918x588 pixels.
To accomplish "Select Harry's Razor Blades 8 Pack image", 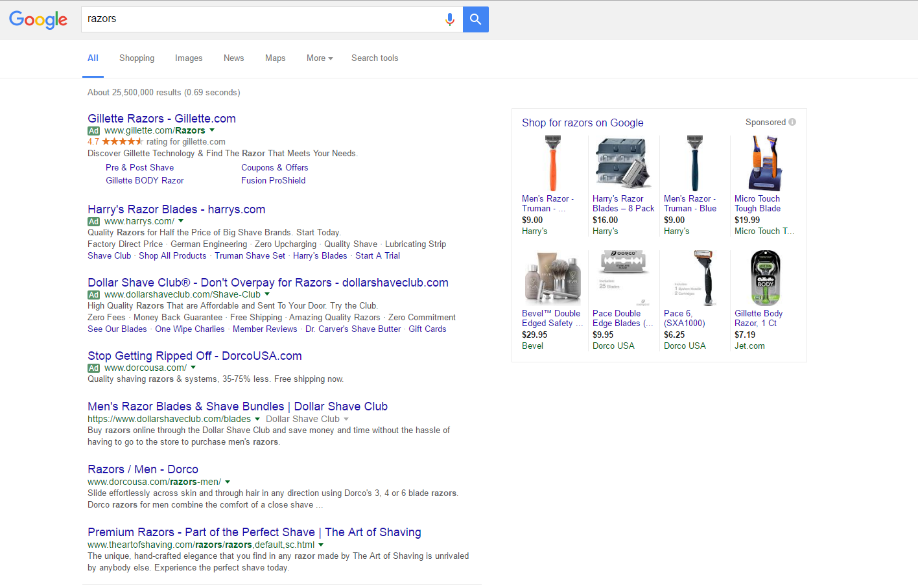I will click(623, 163).
